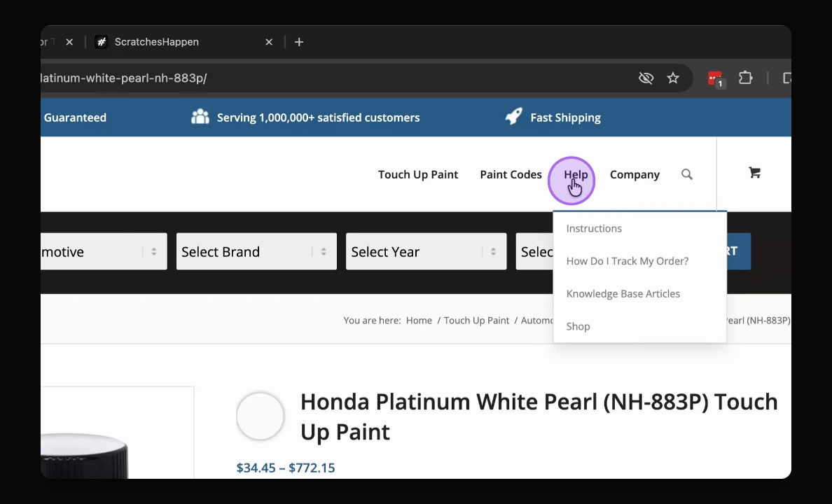This screenshot has height=504, width=832.
Task: Bookmark page with the star icon
Action: click(673, 78)
